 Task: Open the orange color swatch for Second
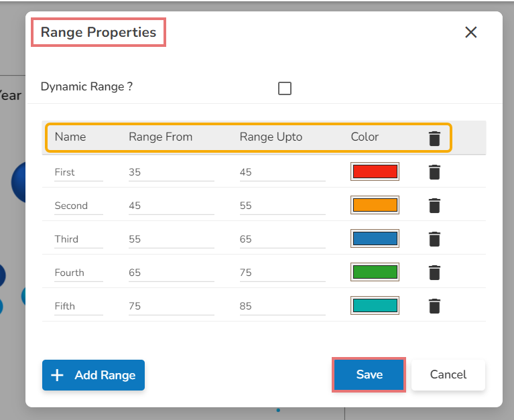click(375, 205)
